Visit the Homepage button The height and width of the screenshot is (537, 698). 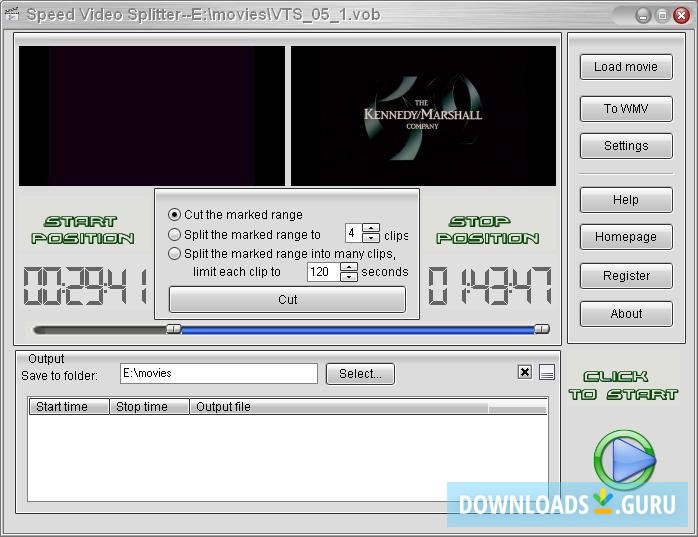coord(626,237)
